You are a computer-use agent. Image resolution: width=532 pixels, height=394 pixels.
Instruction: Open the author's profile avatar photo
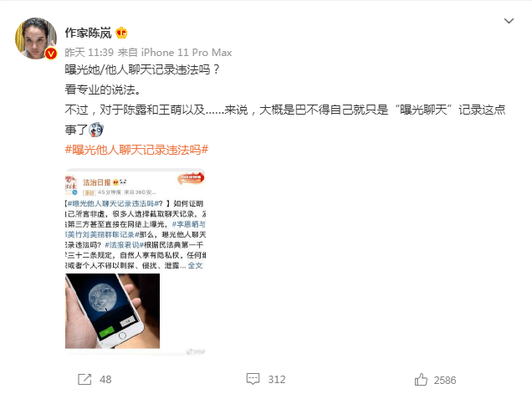35,38
